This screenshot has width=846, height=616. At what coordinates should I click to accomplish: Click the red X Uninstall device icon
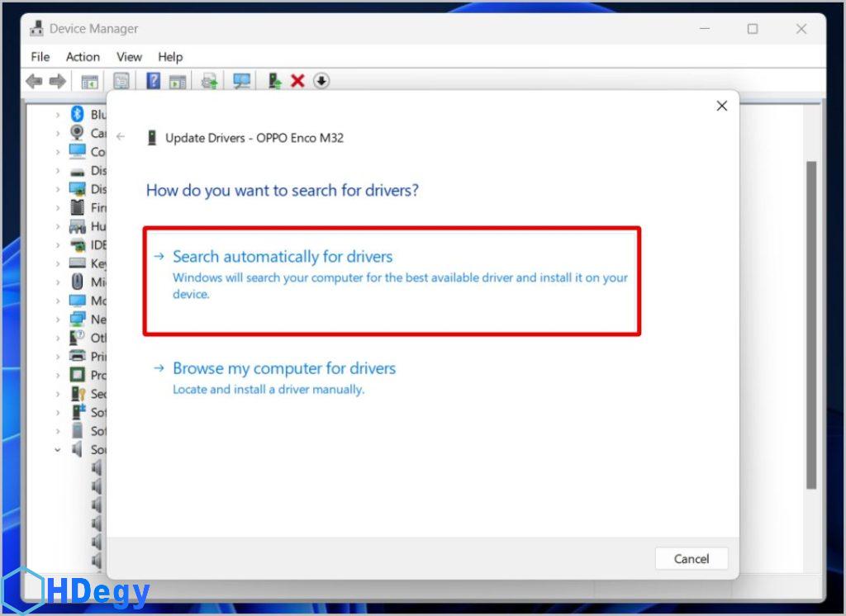(297, 81)
